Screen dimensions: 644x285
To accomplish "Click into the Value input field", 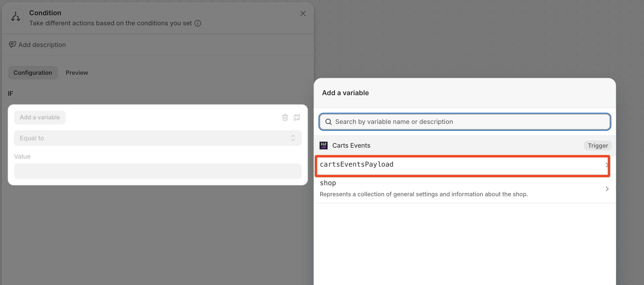I will click(157, 171).
